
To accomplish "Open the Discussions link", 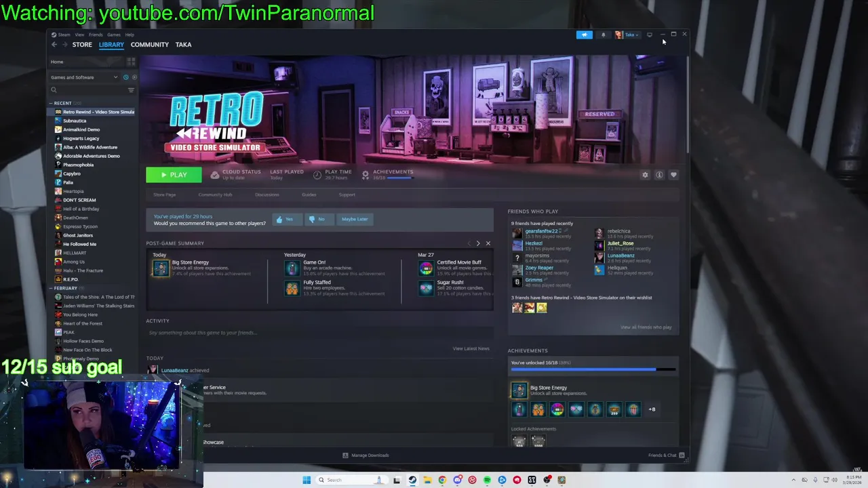I will [267, 195].
